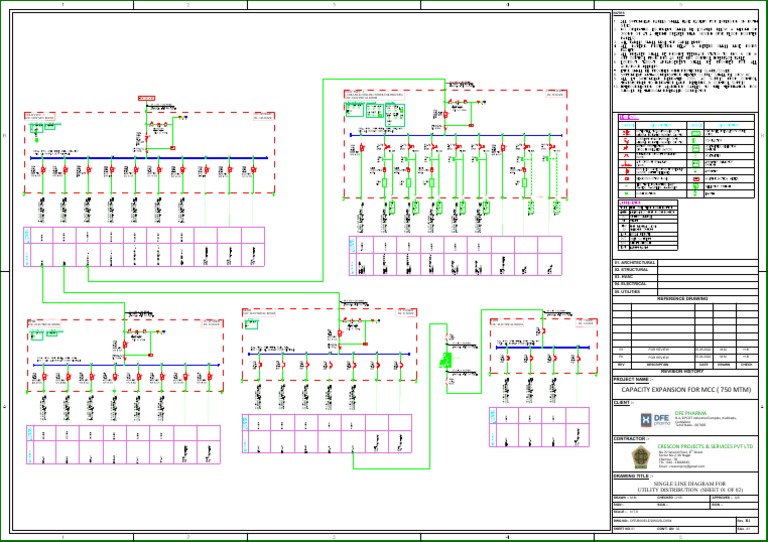768x542 pixels.
Task: Click the "PROJECT NAME" label
Action: click(631, 379)
